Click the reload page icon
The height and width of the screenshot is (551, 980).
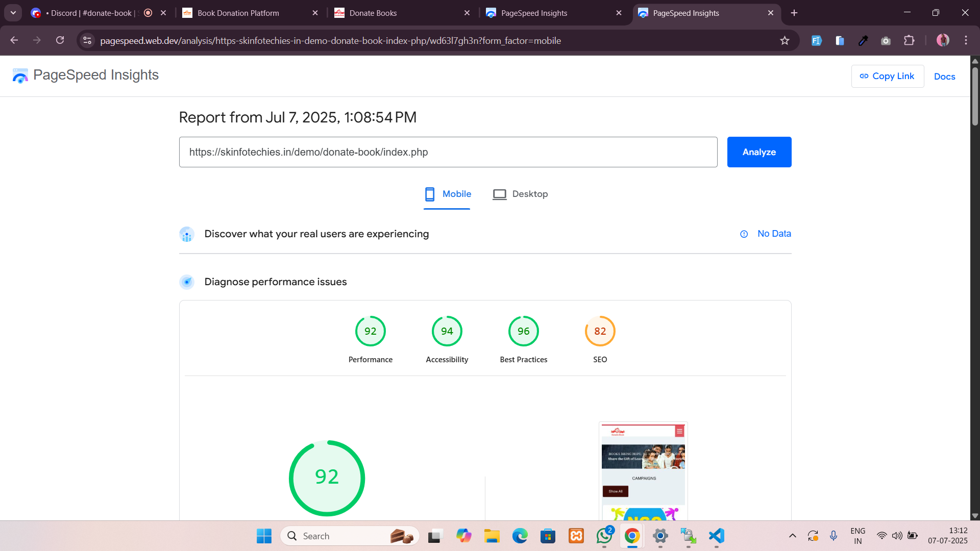pos(60,40)
